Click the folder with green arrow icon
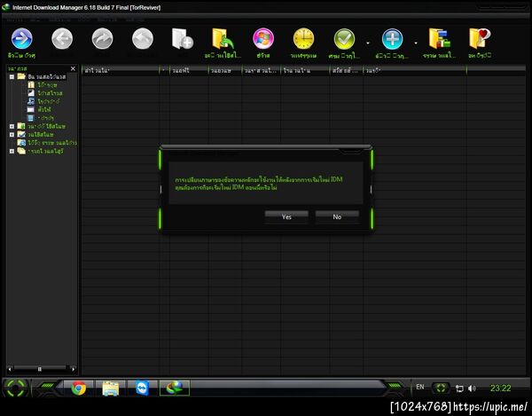This screenshot has width=532, height=416. tap(223, 39)
